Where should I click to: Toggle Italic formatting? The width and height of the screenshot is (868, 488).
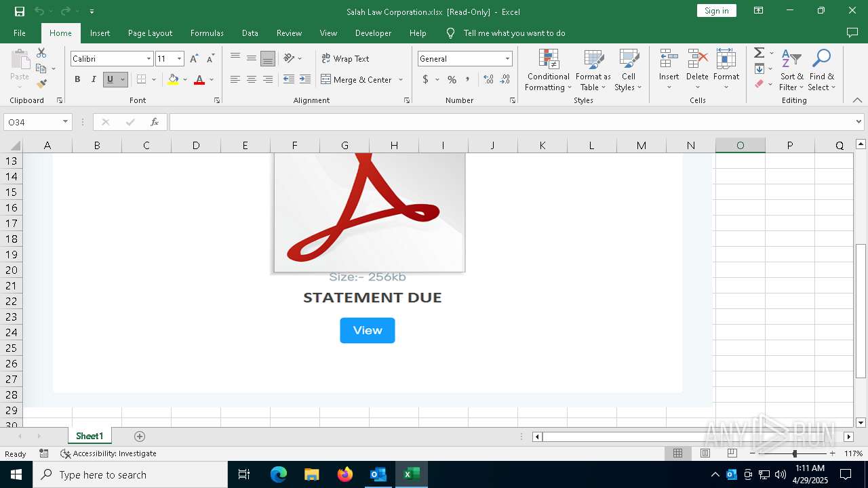(94, 79)
